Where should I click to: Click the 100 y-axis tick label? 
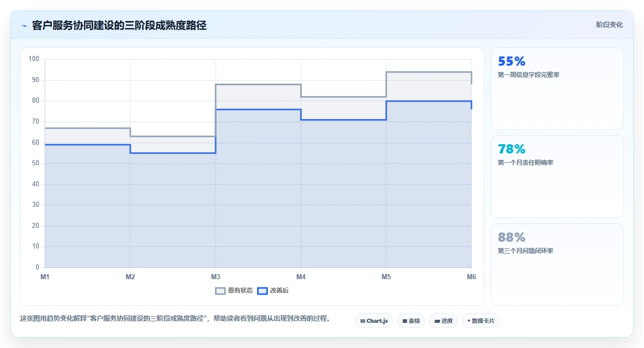click(x=34, y=59)
